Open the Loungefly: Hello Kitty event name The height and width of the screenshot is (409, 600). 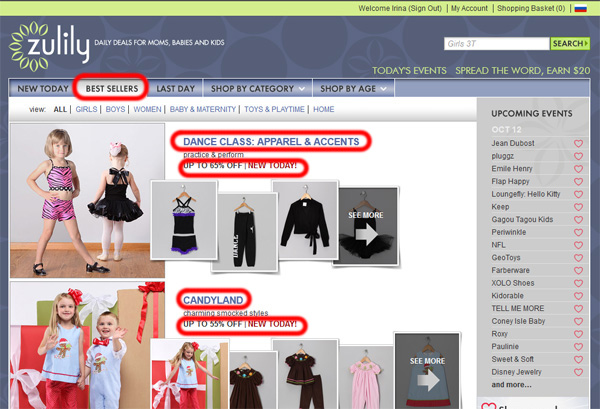[526, 194]
